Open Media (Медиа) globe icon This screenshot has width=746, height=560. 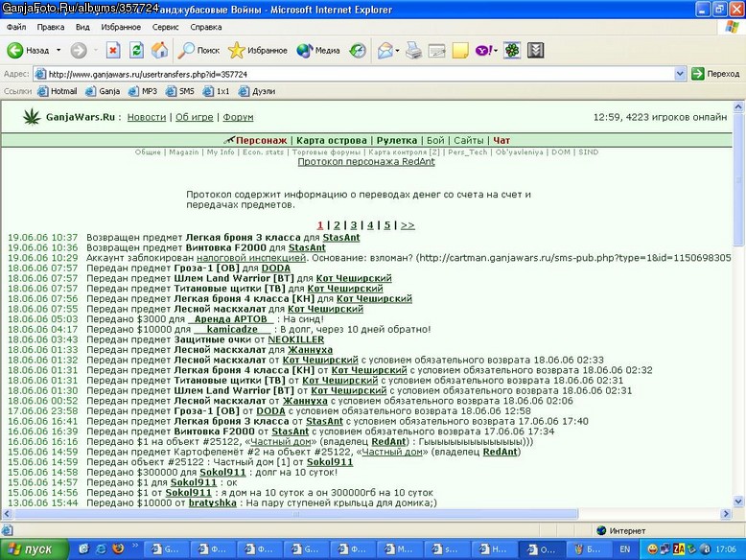[x=305, y=50]
